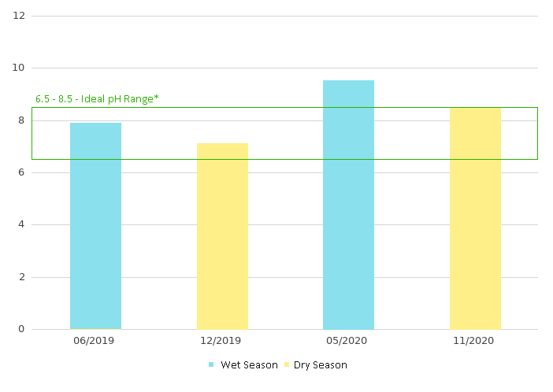Select the y-axis tick label 6

point(21,172)
